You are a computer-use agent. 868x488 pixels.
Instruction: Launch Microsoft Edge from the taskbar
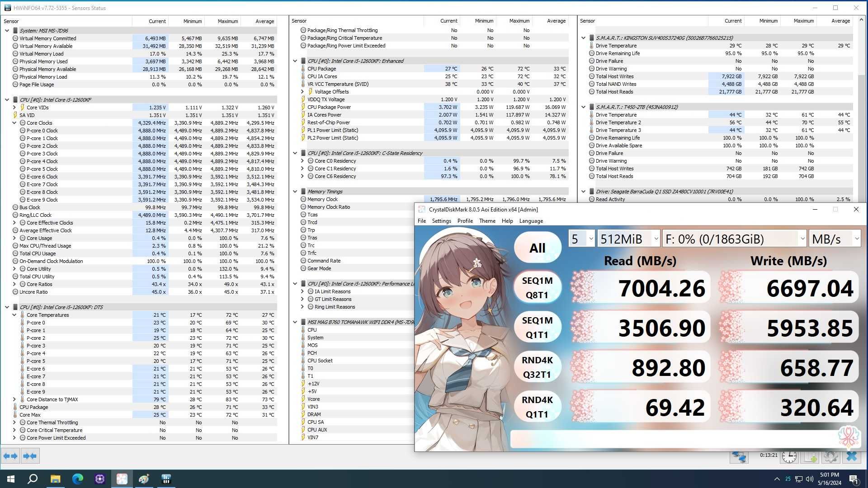(77, 479)
